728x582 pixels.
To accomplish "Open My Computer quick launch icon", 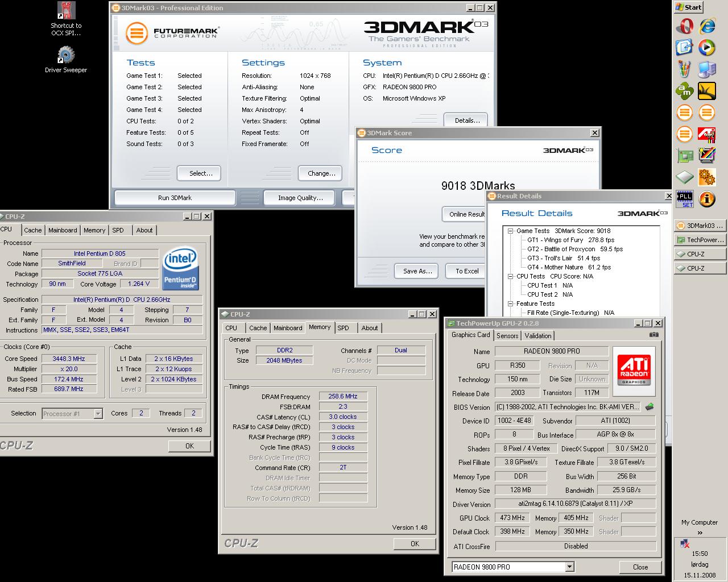I will pyautogui.click(x=707, y=69).
